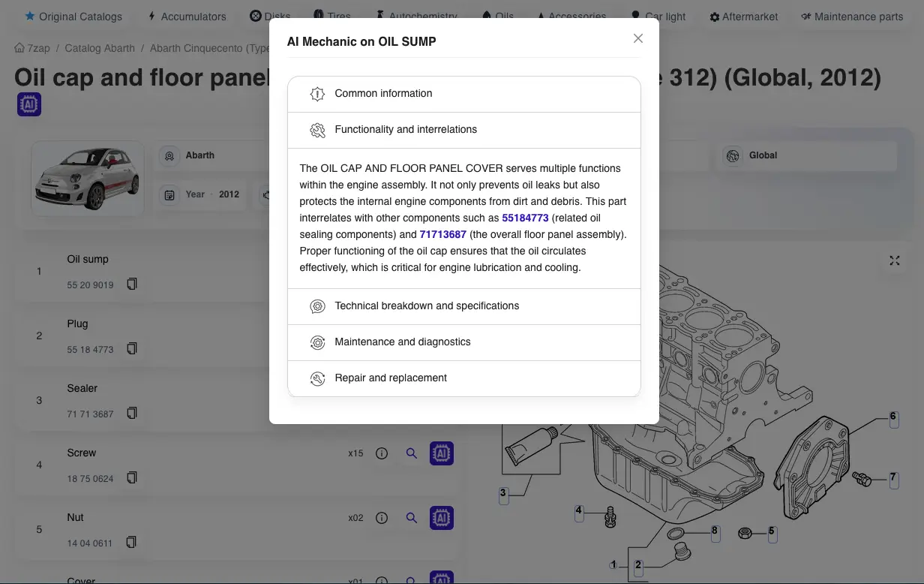The image size is (924, 584).
Task: Open Abarth Cinquecento breadcrumb
Action: tap(209, 48)
